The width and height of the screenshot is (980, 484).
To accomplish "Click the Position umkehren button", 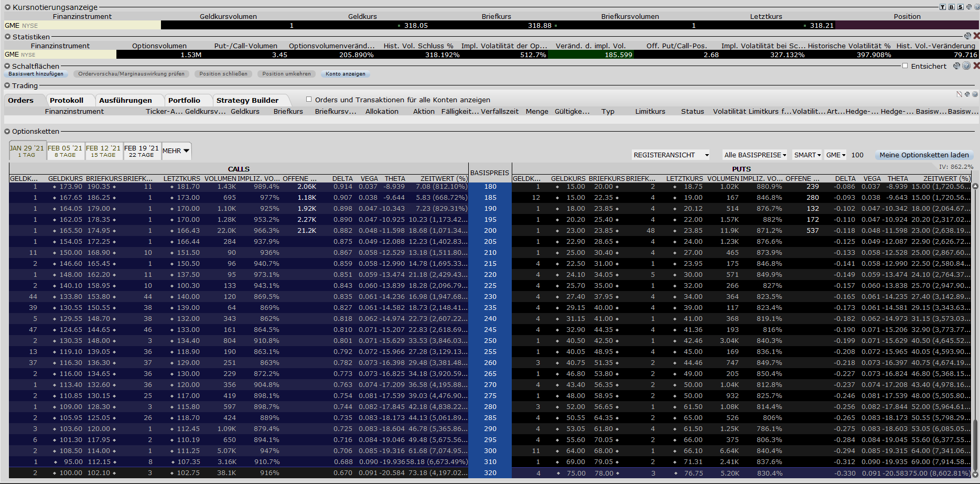I will (287, 74).
